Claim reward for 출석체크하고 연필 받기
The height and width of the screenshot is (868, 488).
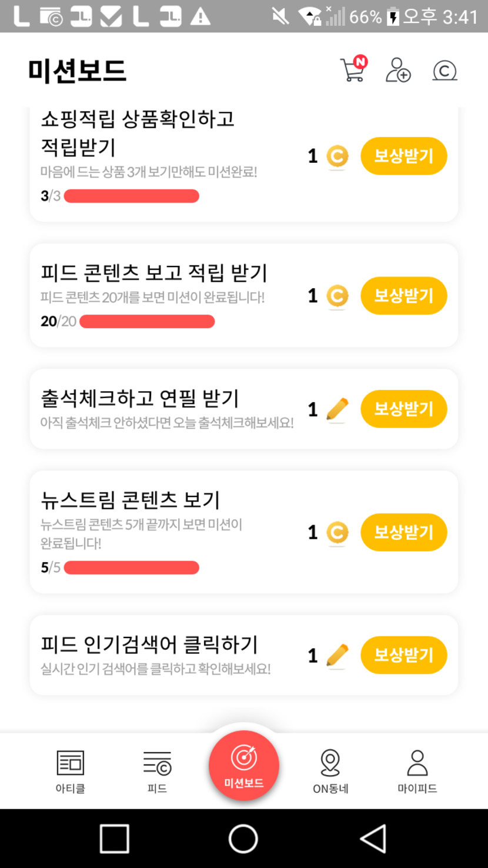[404, 409]
